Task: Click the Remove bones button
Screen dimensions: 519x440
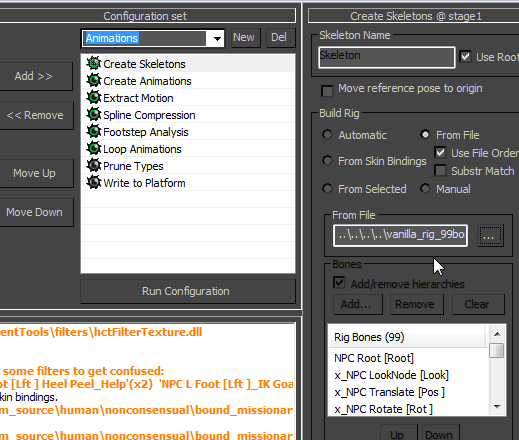Action: [x=417, y=304]
